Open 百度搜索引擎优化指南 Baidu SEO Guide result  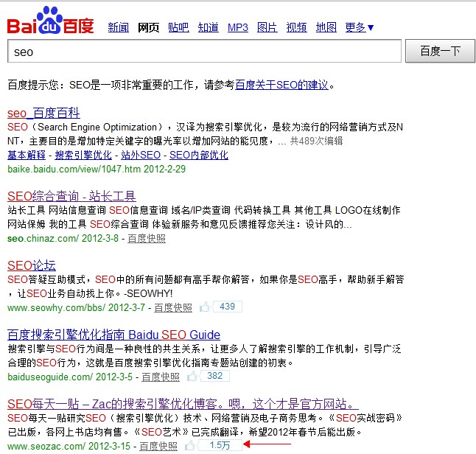pyautogui.click(x=113, y=335)
